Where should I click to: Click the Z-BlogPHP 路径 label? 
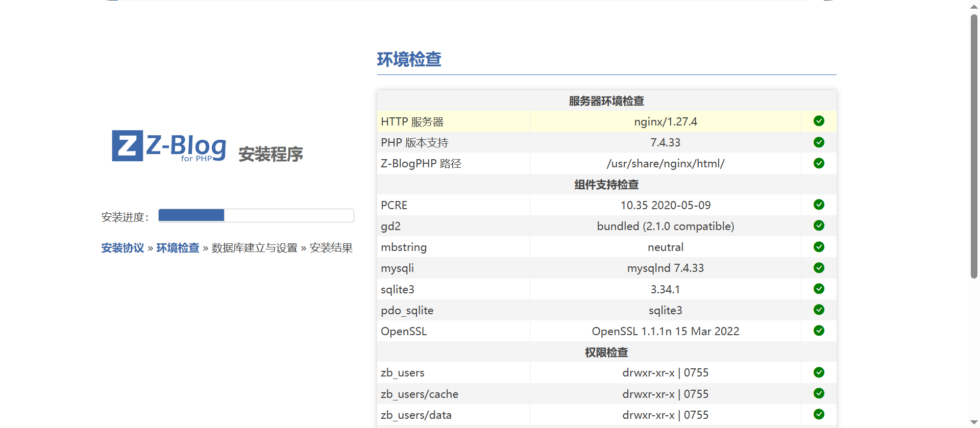(x=421, y=164)
